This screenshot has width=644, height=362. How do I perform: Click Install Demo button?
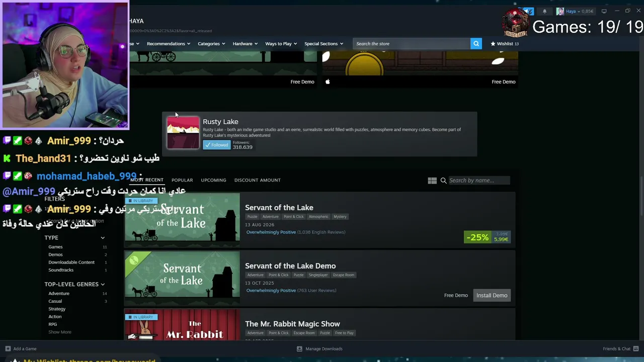tap(492, 295)
